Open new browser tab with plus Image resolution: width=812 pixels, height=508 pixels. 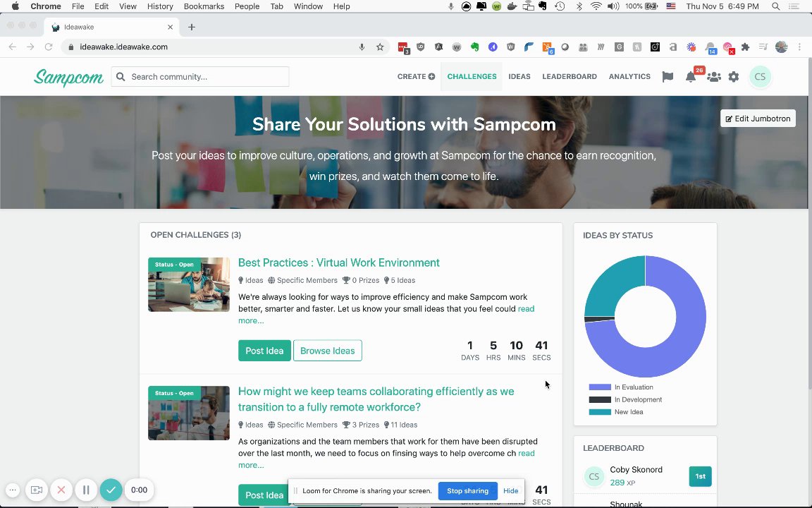(192, 27)
